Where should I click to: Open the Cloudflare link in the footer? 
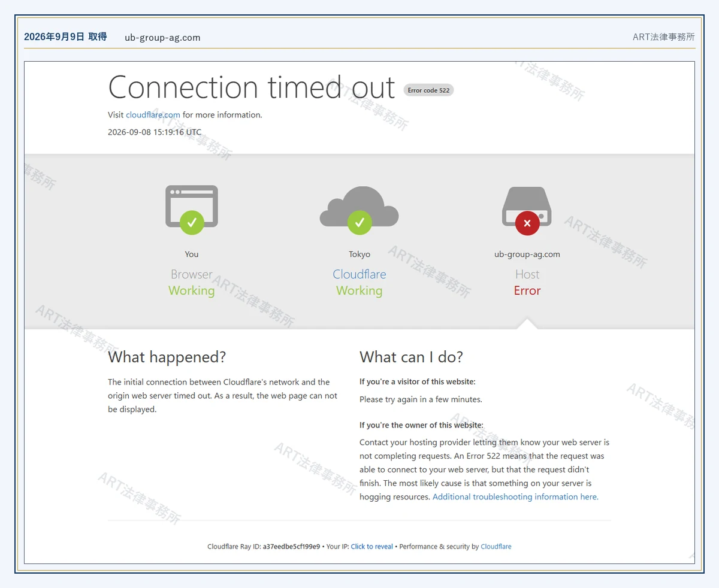pos(496,547)
